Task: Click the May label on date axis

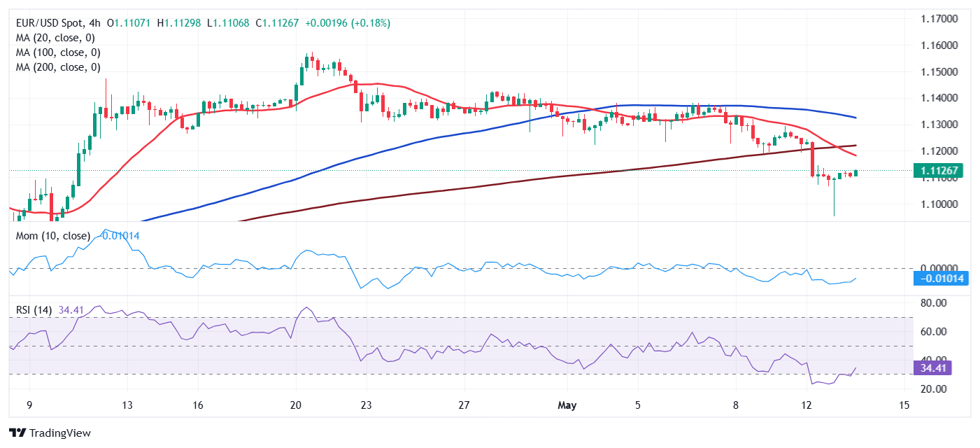Action: [569, 405]
